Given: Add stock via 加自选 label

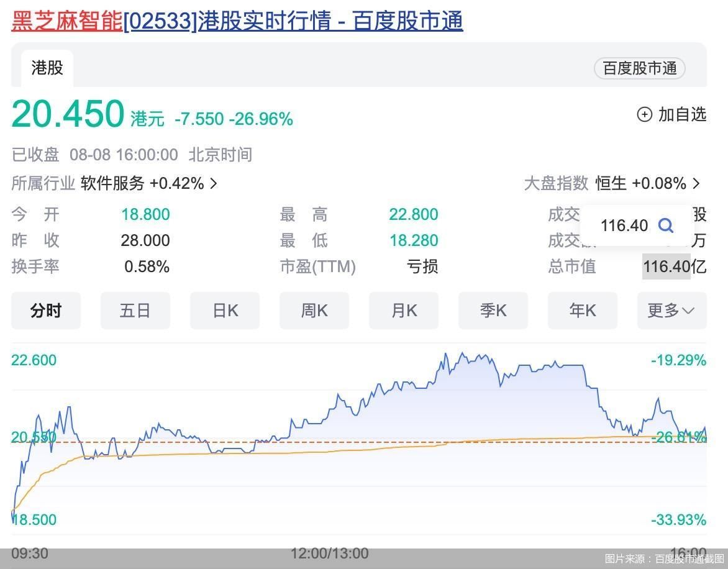Looking at the screenshot, I should tap(682, 114).
